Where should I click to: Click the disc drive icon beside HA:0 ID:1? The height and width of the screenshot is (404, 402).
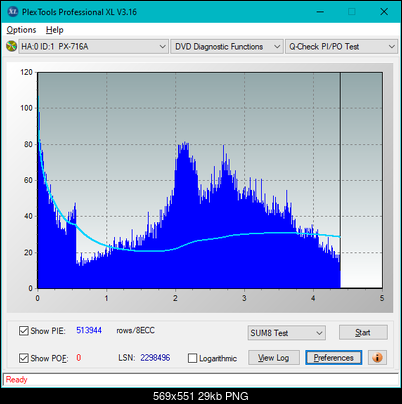coord(11,46)
